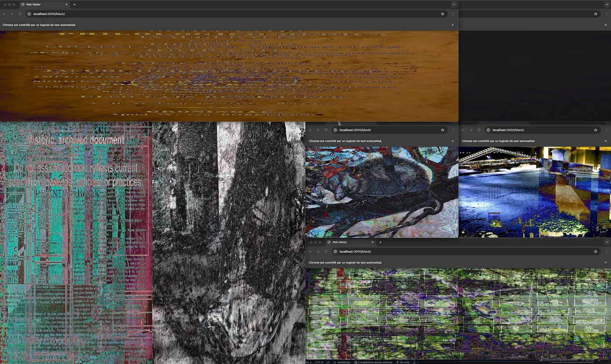The image size is (611, 364).
Task: Dismiss the automation notice in the raccoon image window
Action: 453,141
